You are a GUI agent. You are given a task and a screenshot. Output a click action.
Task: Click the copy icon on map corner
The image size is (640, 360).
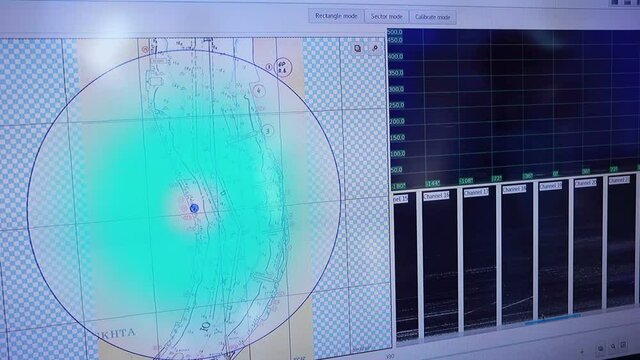tap(358, 49)
